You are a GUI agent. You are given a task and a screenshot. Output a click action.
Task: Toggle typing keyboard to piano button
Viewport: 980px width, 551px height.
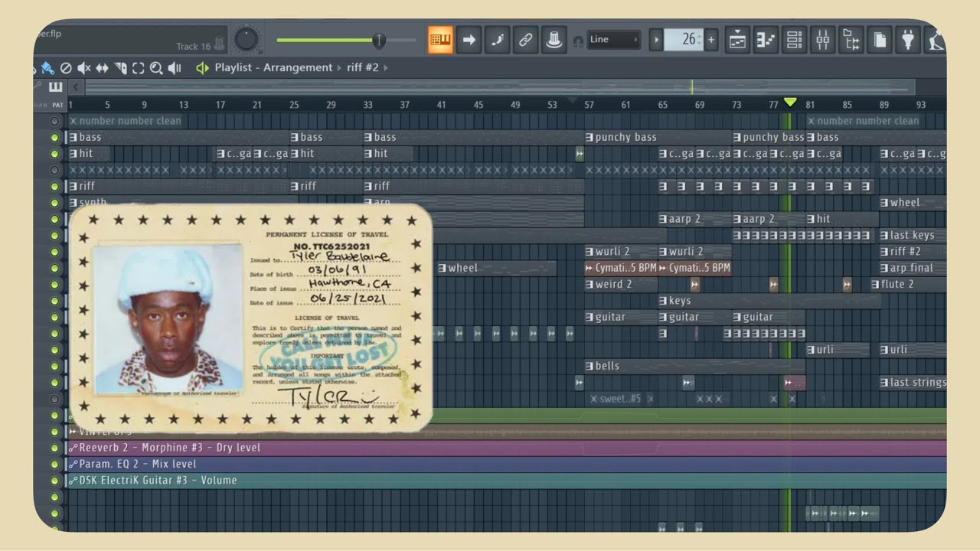click(440, 40)
